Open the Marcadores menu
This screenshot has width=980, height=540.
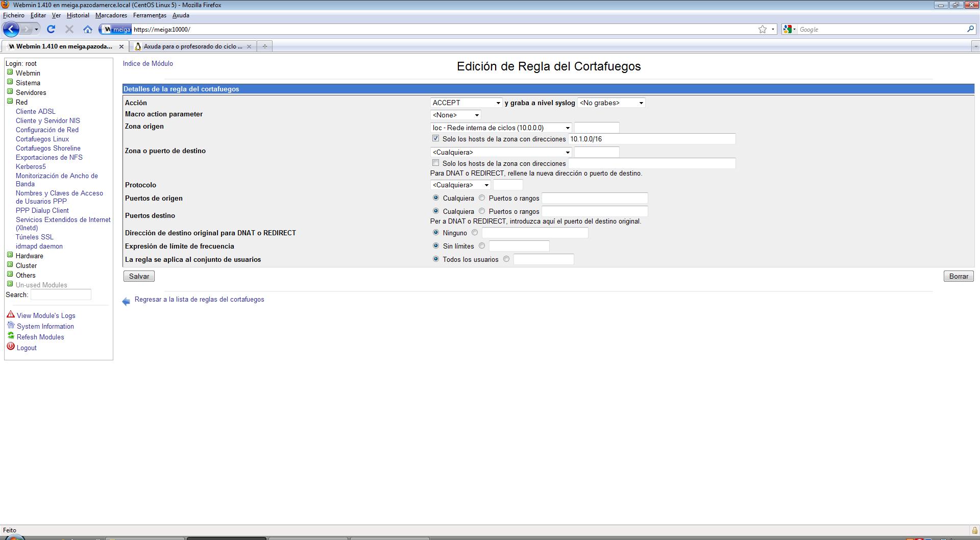pyautogui.click(x=111, y=15)
